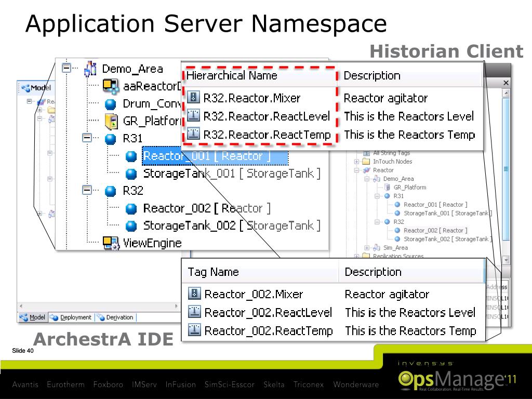
Task: Expand InTouch Nodes in Historian Client tree
Action: (x=356, y=162)
